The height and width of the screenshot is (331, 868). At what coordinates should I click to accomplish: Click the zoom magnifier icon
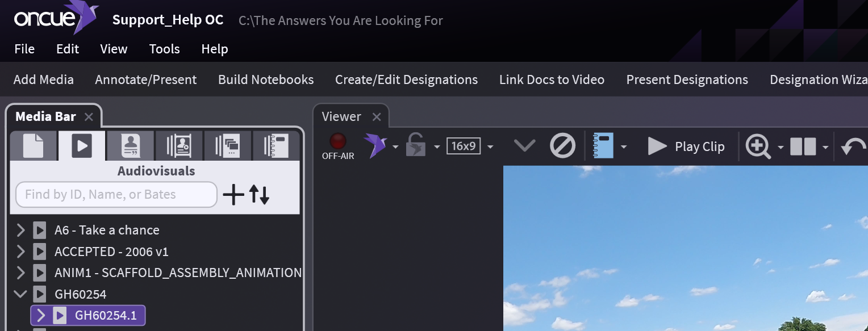click(758, 146)
